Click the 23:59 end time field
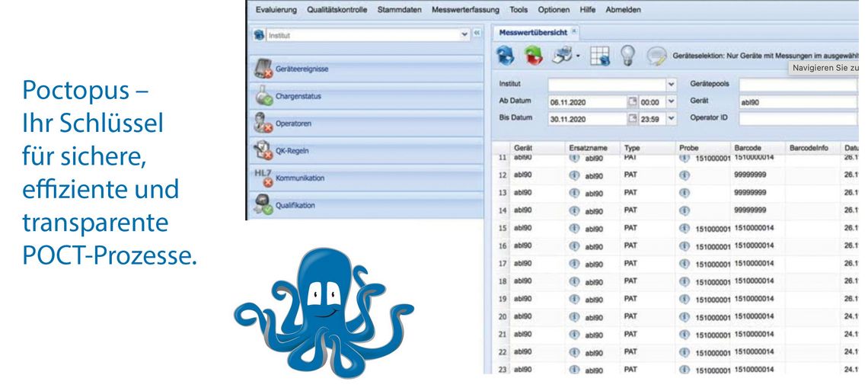Viewport: 868px width, 388px height. (x=653, y=119)
